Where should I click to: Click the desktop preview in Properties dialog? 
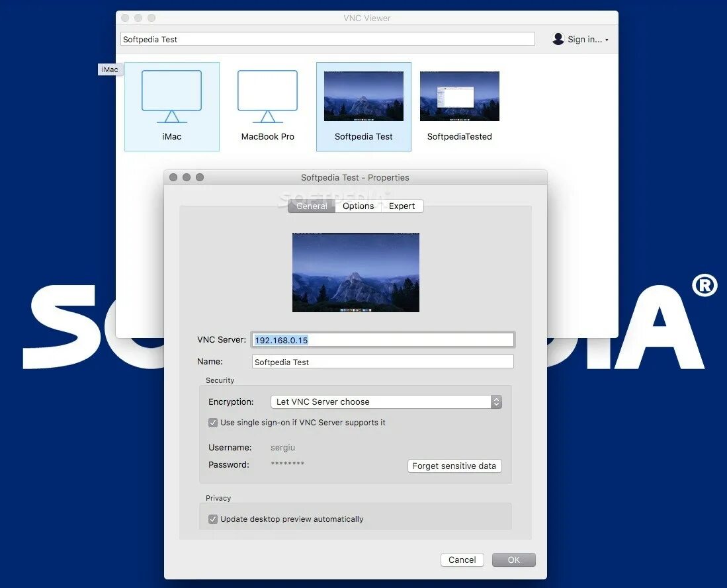click(356, 273)
